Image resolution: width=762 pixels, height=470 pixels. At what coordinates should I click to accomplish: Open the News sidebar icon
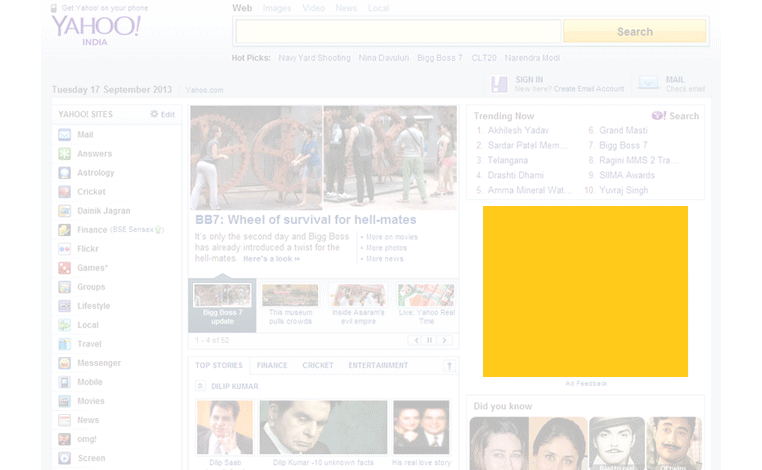point(65,420)
